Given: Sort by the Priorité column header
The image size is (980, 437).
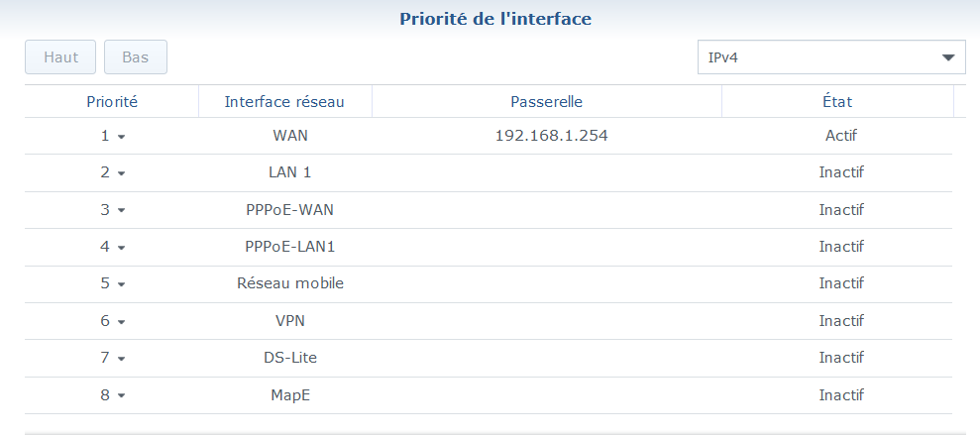Looking at the screenshot, I should (111, 101).
